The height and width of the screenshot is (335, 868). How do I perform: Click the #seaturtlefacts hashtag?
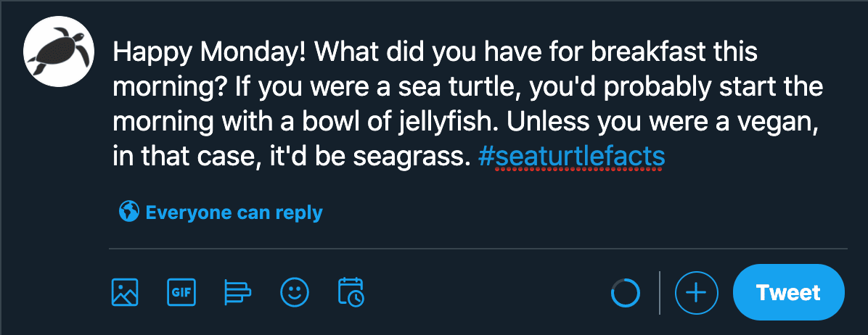pos(571,157)
